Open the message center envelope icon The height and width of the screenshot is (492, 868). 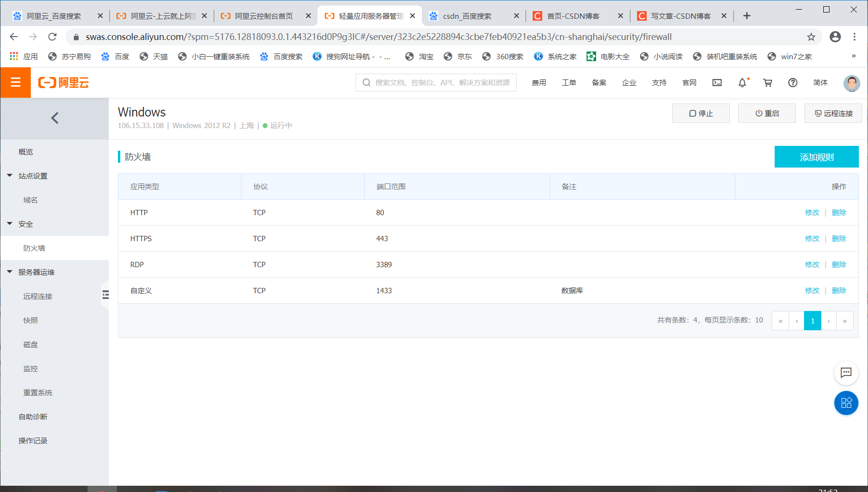pyautogui.click(x=717, y=82)
